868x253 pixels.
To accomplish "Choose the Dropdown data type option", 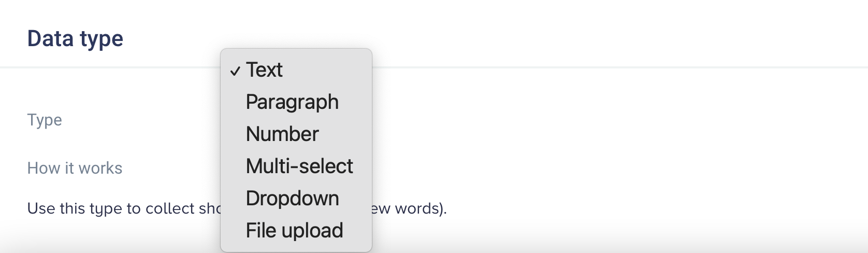I will [x=292, y=199].
